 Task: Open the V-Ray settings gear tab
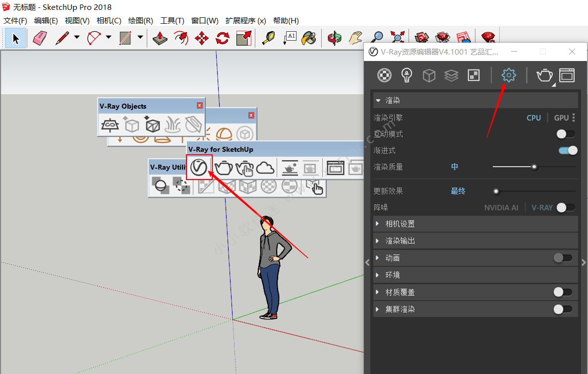[509, 75]
